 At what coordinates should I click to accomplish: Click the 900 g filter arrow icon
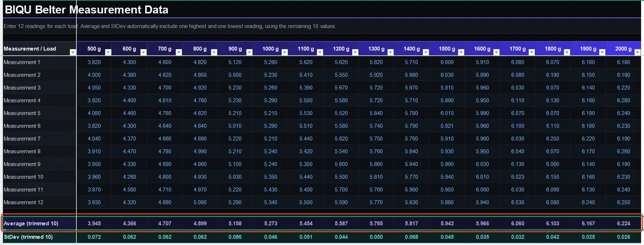pyautogui.click(x=249, y=52)
